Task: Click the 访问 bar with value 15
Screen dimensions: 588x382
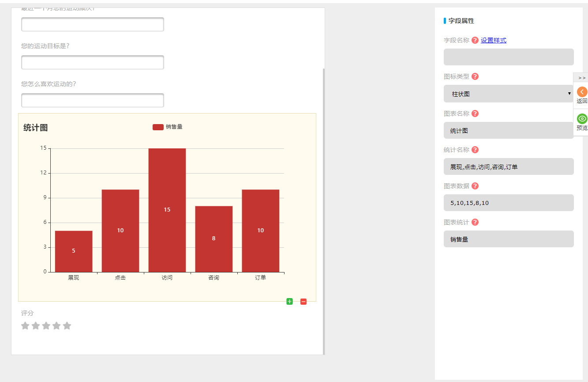Action: click(x=167, y=210)
